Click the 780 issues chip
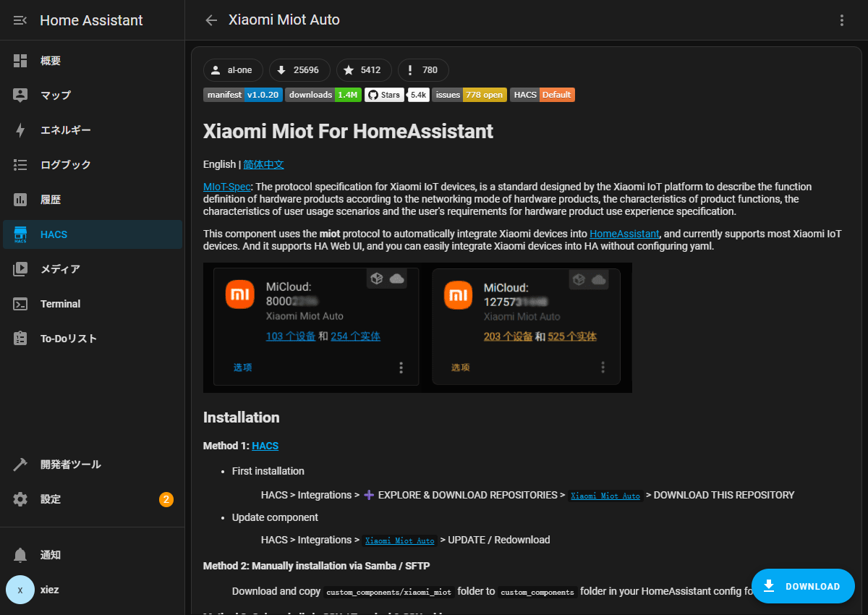 point(423,70)
